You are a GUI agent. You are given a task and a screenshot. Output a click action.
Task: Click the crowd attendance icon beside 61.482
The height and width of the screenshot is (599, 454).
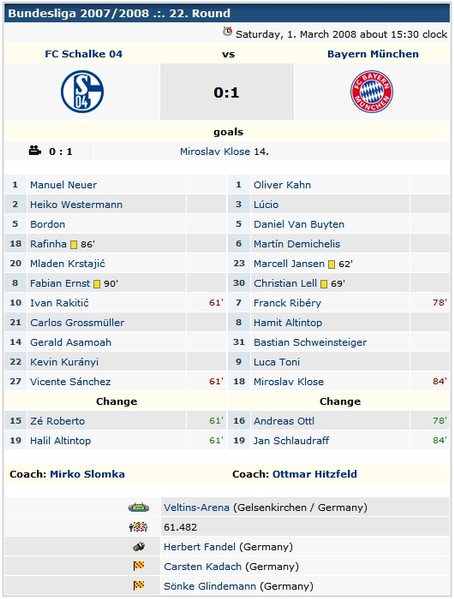(138, 527)
